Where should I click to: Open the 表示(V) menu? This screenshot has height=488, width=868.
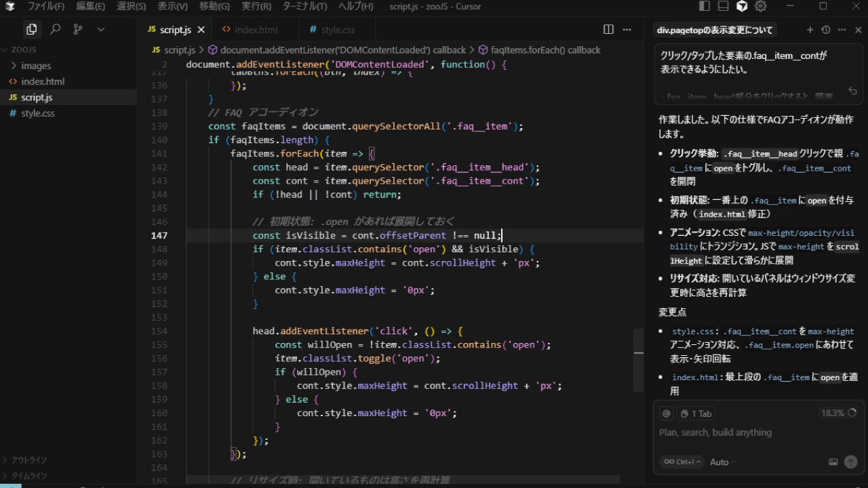[172, 6]
